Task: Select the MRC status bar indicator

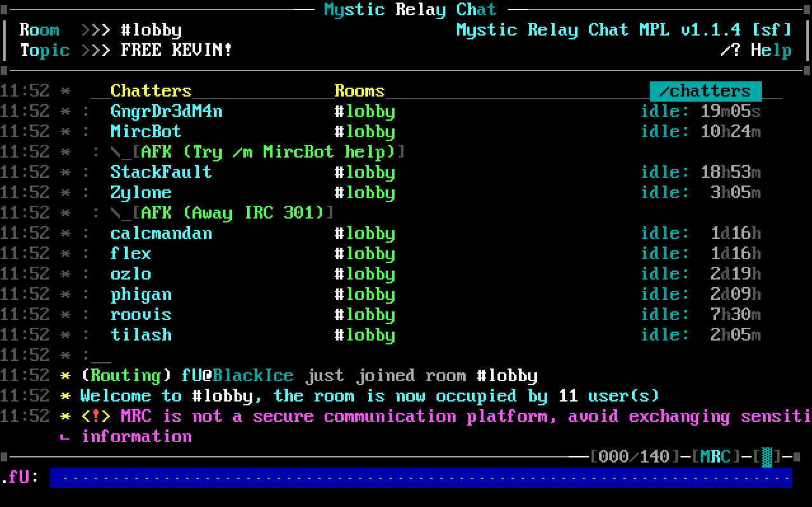Action: coord(715,456)
